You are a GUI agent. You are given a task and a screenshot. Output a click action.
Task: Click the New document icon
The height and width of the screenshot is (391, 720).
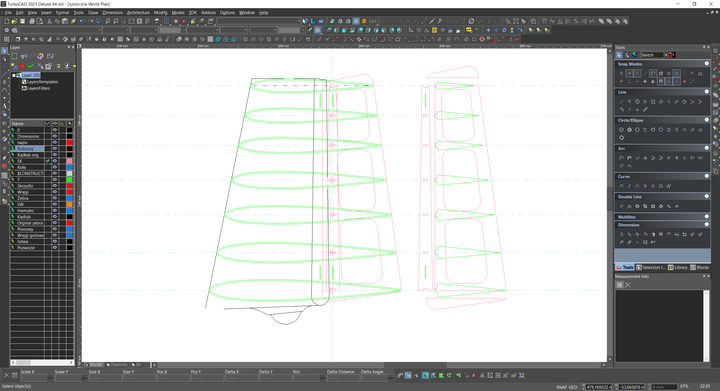[6, 21]
